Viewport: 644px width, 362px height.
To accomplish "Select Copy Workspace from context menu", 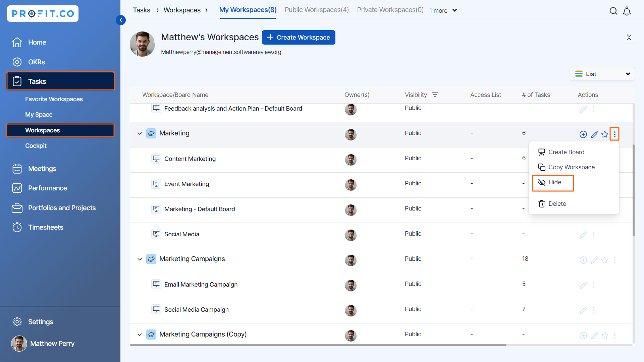I will (571, 167).
